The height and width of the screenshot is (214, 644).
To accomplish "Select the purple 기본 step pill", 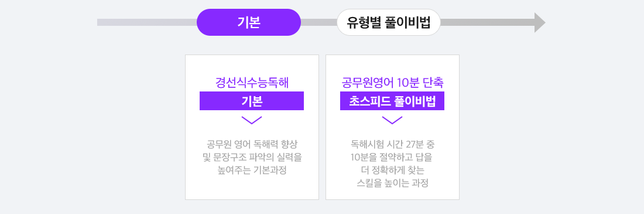I will pos(249,22).
